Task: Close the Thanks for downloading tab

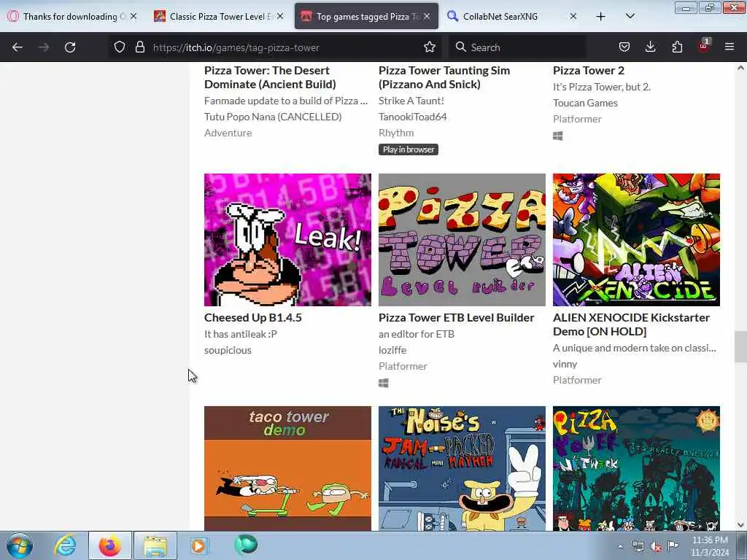Action: 133,16
